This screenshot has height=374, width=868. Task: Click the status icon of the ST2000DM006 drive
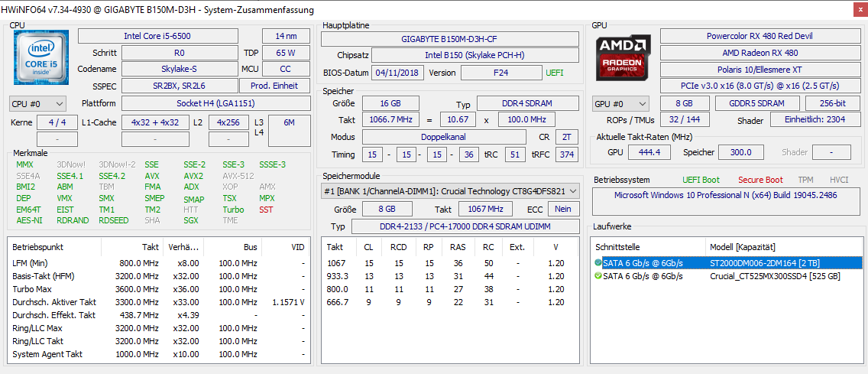pos(598,262)
